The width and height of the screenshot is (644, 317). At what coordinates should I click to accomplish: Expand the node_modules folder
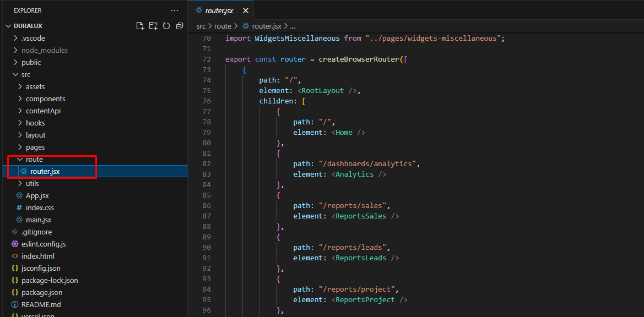click(15, 51)
